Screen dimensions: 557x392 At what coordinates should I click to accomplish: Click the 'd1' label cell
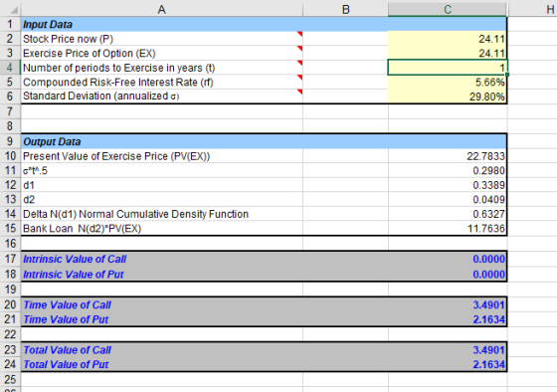[x=161, y=185]
